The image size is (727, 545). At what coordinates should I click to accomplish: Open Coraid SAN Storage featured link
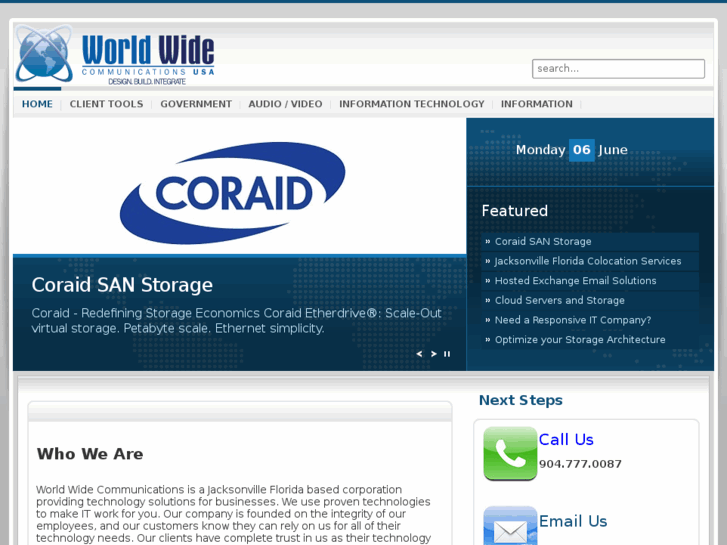(x=543, y=242)
